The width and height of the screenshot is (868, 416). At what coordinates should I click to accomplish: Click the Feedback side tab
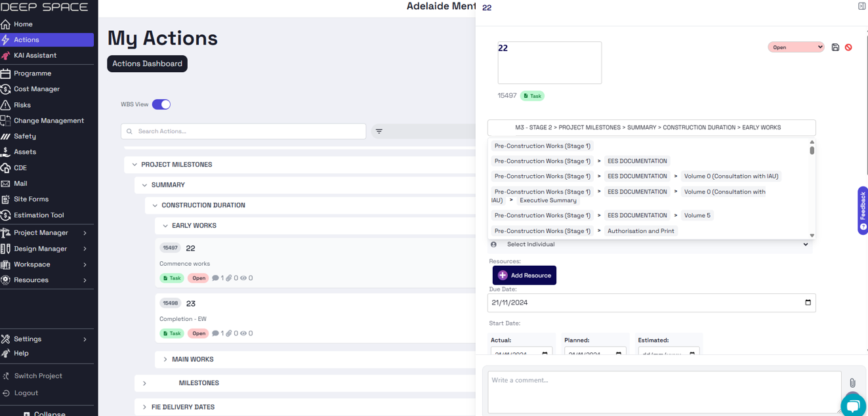[863, 211]
